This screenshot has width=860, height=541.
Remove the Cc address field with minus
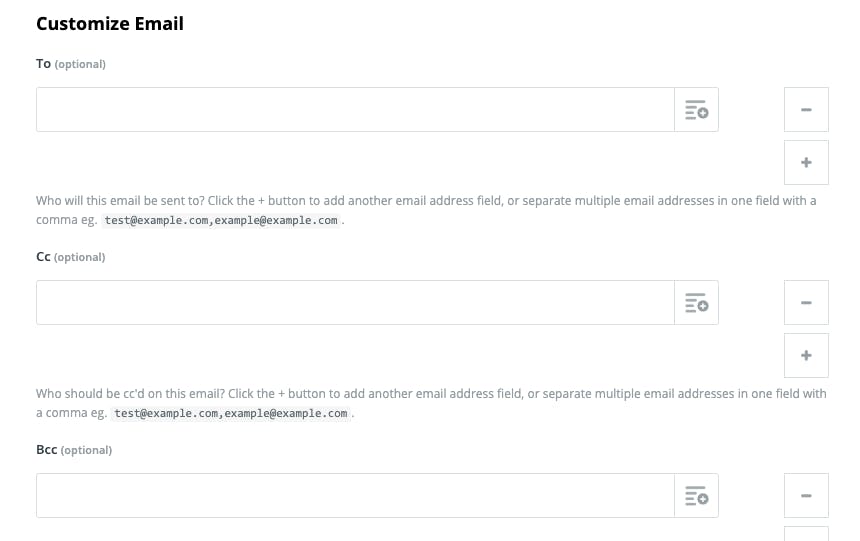click(x=806, y=303)
